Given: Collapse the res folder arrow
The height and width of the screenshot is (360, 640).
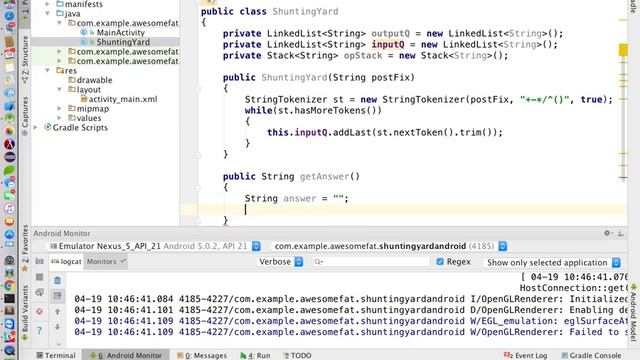Looking at the screenshot, I should 48,71.
